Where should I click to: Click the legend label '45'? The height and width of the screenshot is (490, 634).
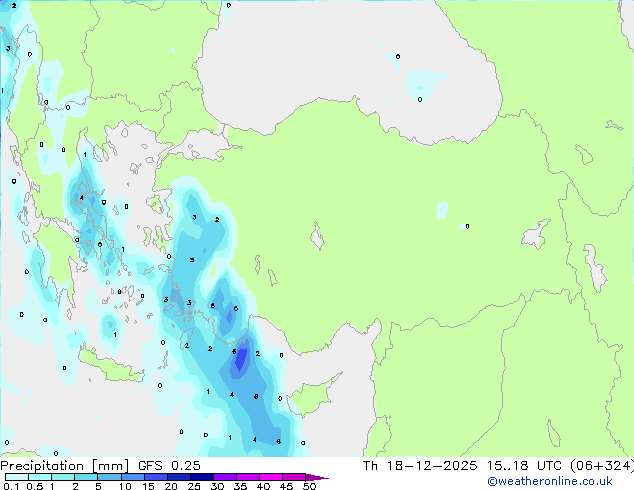(x=286, y=486)
